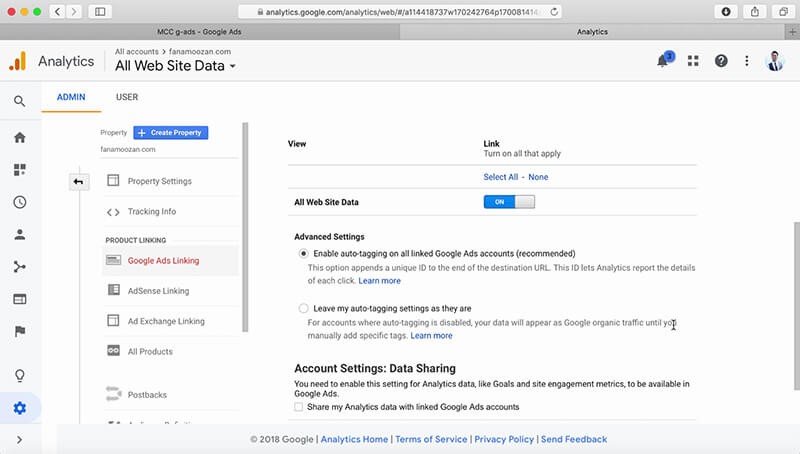Click Send Feedback footer link
The width and height of the screenshot is (800, 454).
pyautogui.click(x=574, y=439)
